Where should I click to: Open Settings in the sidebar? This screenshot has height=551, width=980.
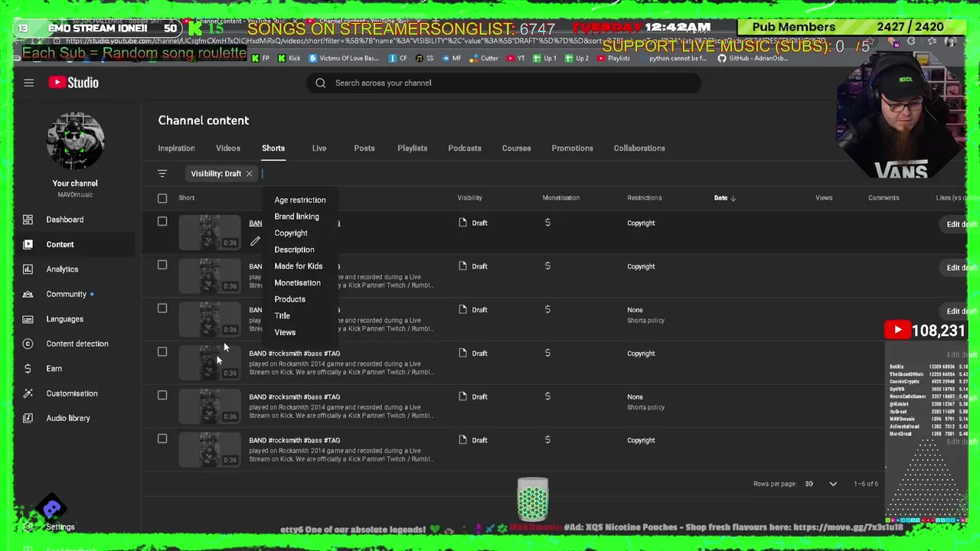tap(60, 527)
